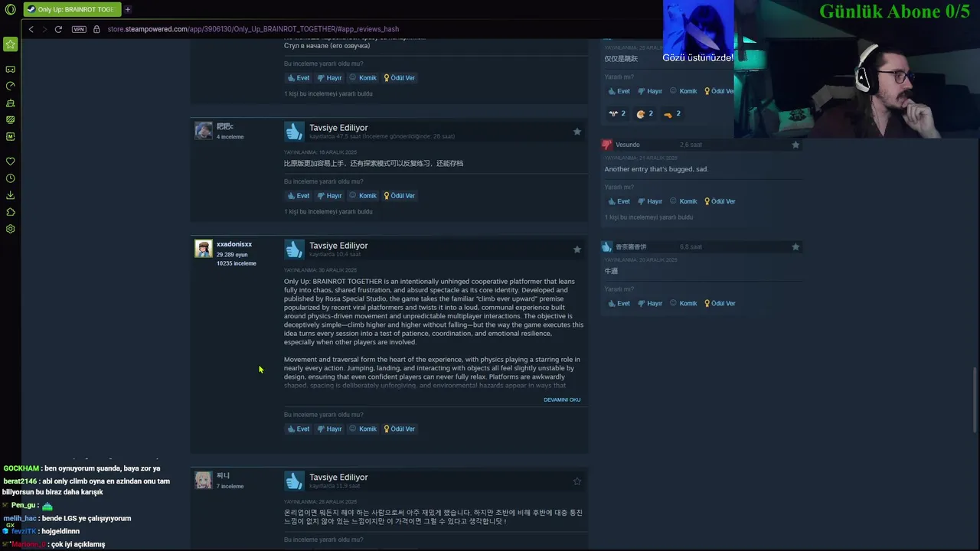Open 肥肥c reviewer avatar
Viewport: 980px width, 551px height.
pyautogui.click(x=203, y=130)
